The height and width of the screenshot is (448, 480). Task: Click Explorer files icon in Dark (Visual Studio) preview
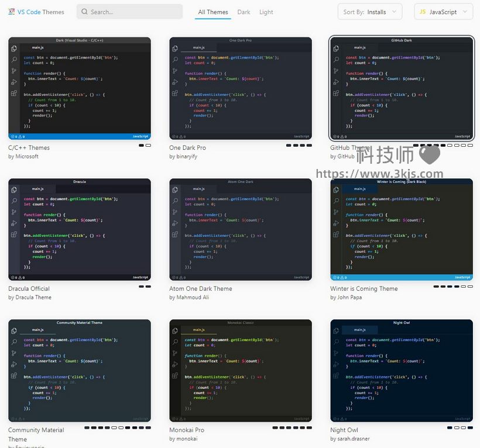click(14, 49)
